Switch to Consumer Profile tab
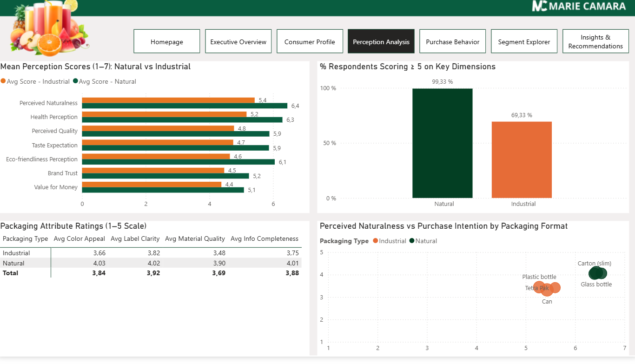This screenshot has height=364, width=635. (310, 42)
